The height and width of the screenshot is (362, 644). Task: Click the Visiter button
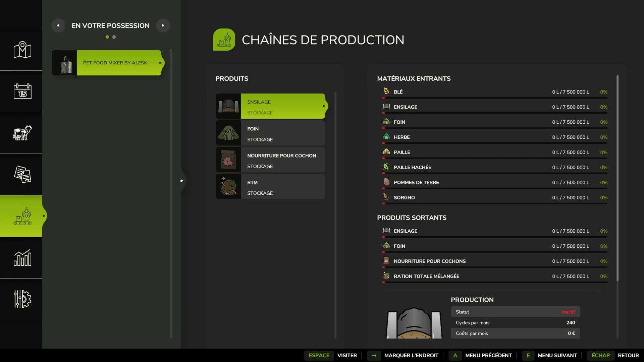pyautogui.click(x=347, y=355)
